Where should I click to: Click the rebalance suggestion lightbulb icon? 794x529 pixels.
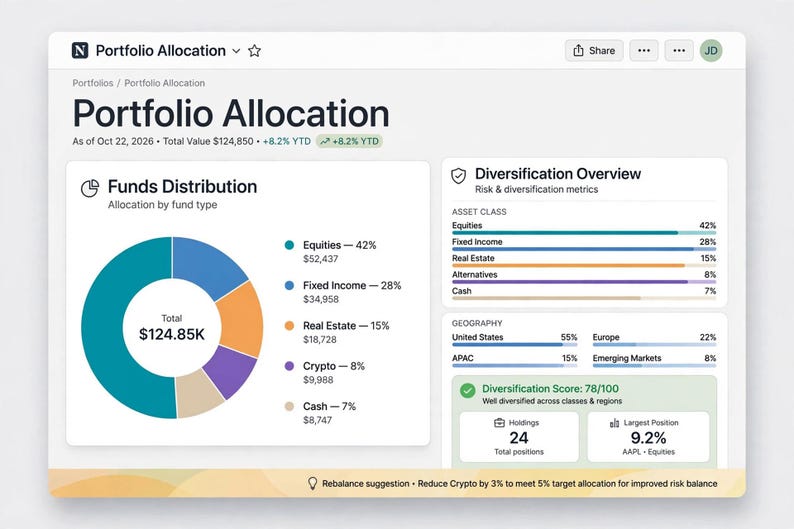coord(312,483)
